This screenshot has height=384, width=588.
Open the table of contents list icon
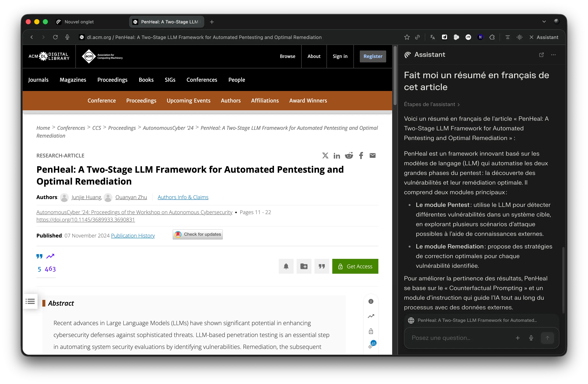tap(30, 301)
